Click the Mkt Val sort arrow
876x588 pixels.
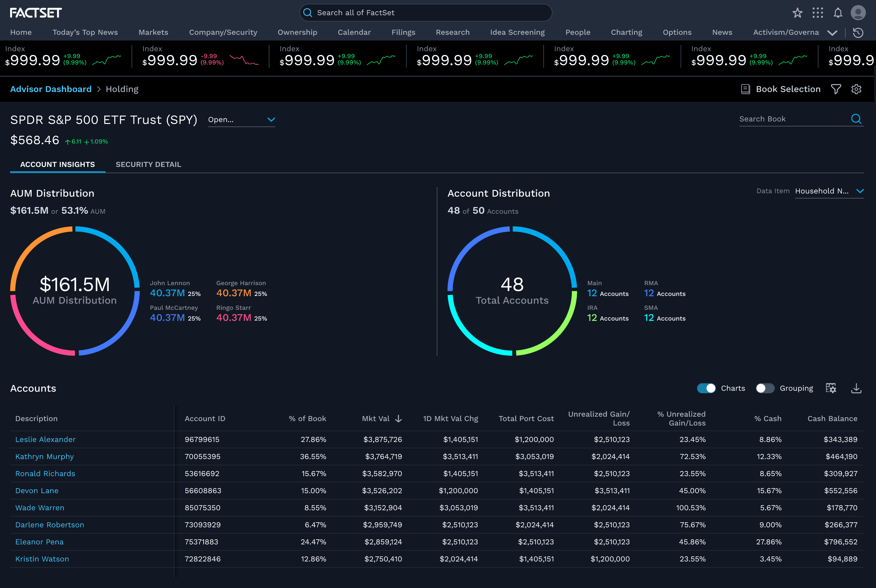pos(398,419)
